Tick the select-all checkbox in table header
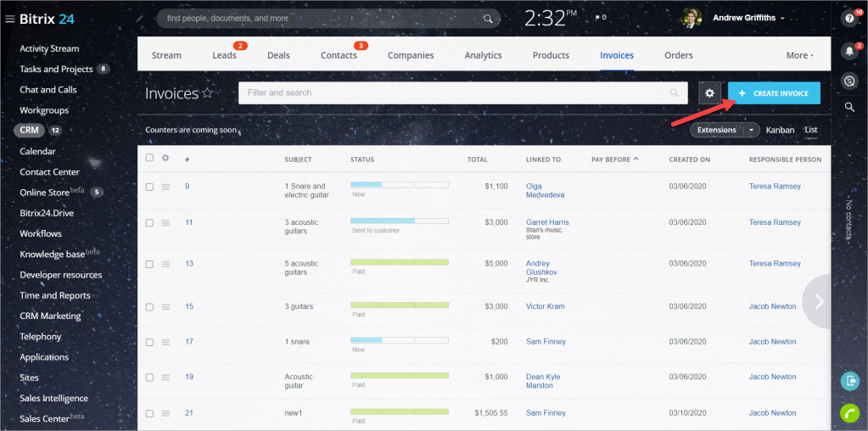Viewport: 868px width, 431px height. click(x=149, y=158)
